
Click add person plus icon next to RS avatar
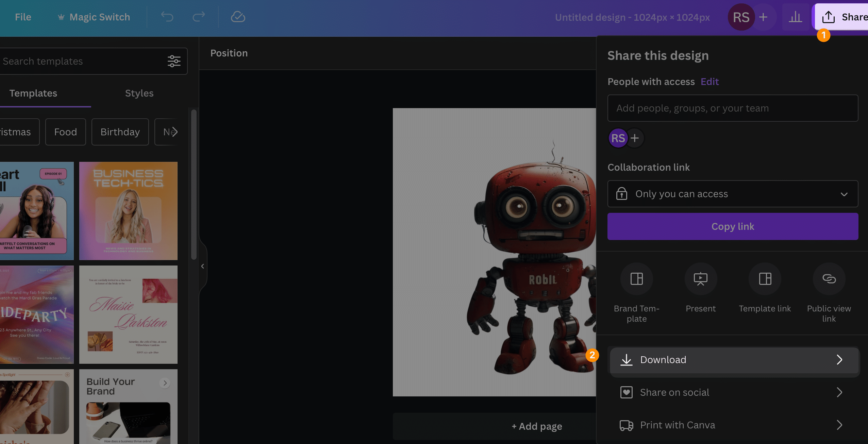(635, 138)
